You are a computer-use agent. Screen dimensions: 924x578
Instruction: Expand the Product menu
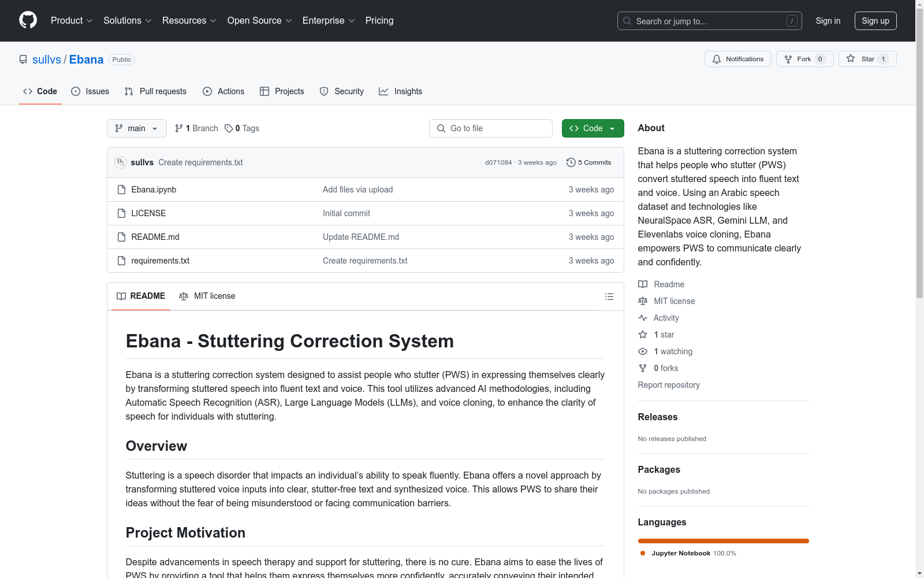(72, 20)
